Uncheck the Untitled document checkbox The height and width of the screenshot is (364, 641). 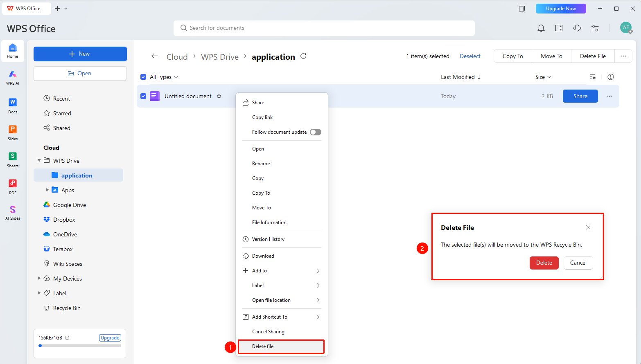(x=143, y=96)
